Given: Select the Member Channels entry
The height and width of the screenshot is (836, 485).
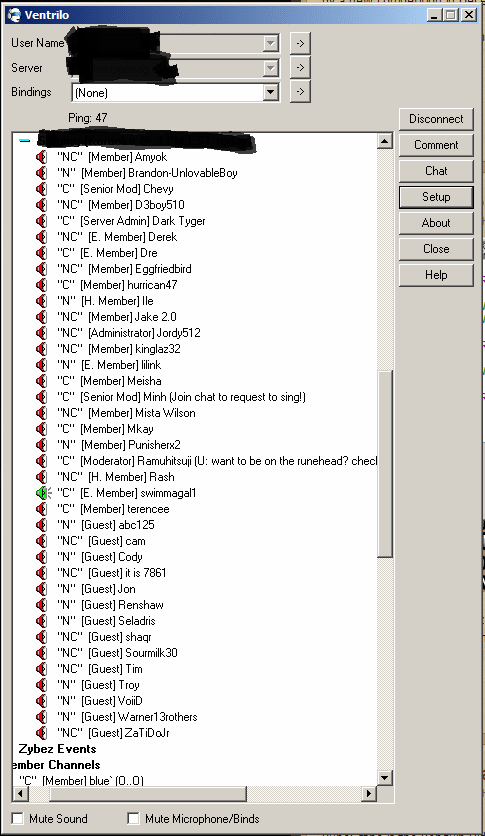Looking at the screenshot, I should (x=56, y=765).
